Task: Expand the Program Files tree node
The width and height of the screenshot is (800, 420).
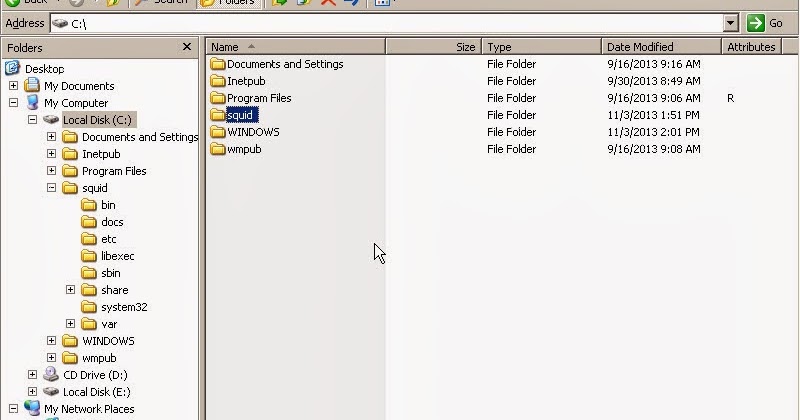Action: pyautogui.click(x=52, y=170)
